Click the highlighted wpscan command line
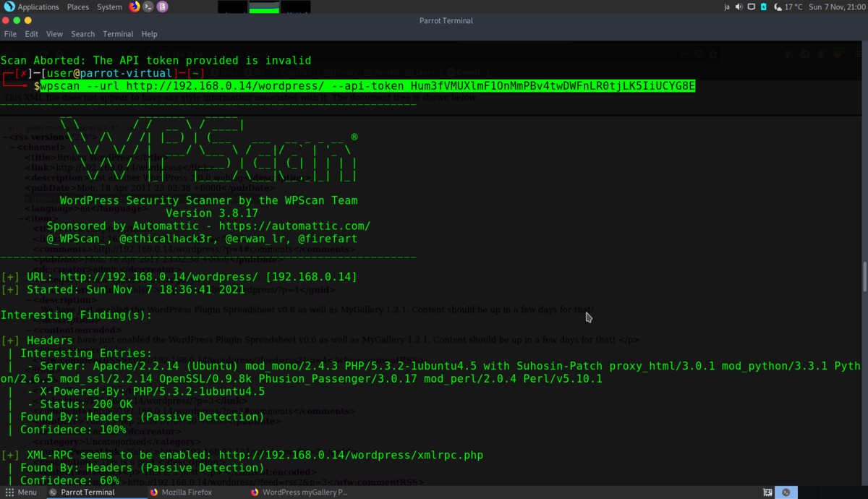 367,86
